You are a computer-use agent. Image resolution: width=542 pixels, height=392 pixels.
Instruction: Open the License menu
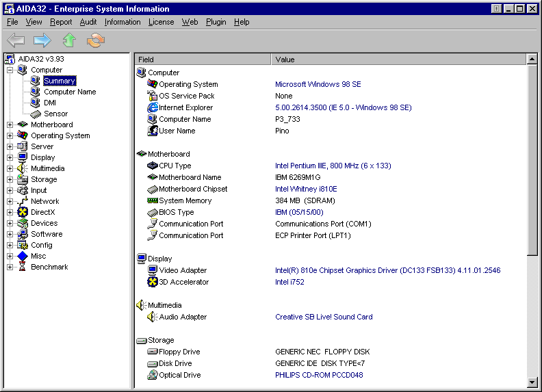click(x=161, y=22)
